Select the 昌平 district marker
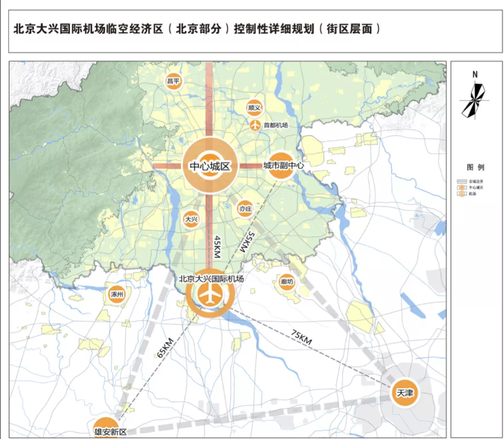The image size is (504, 439). click(x=173, y=82)
